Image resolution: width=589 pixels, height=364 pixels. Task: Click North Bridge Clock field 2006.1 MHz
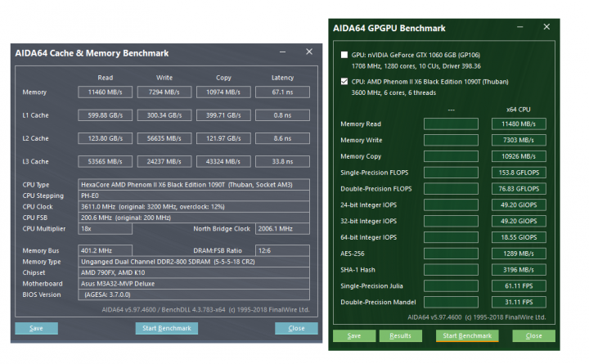[x=282, y=229]
